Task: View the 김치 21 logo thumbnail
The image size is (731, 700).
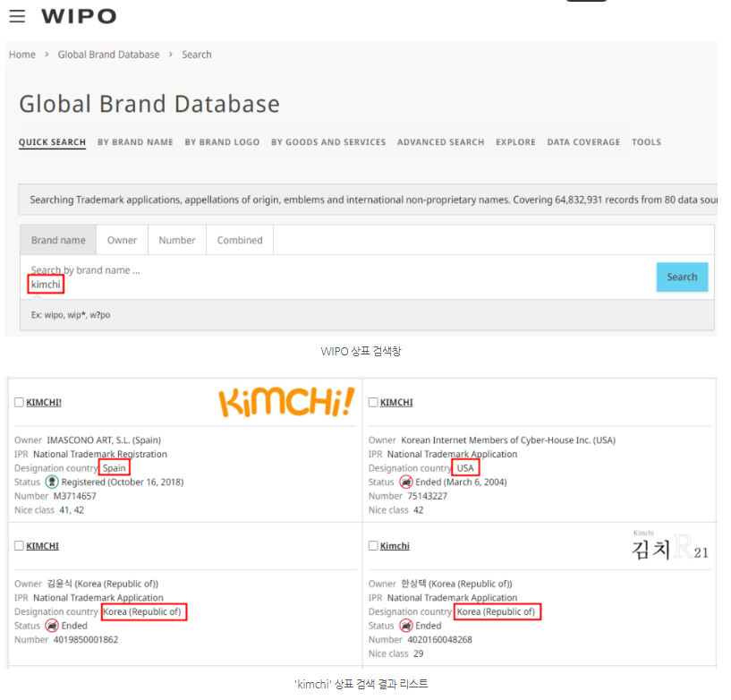Action: point(670,545)
